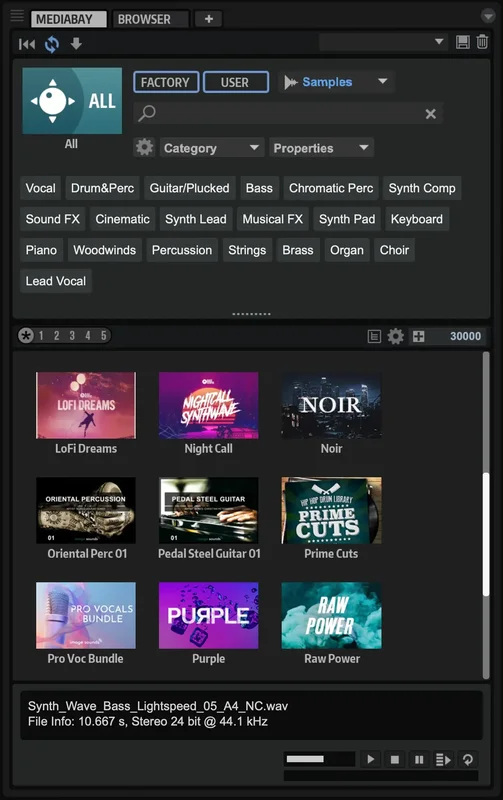
Task: Toggle auto play button in prelisten
Action: pyautogui.click(x=443, y=760)
